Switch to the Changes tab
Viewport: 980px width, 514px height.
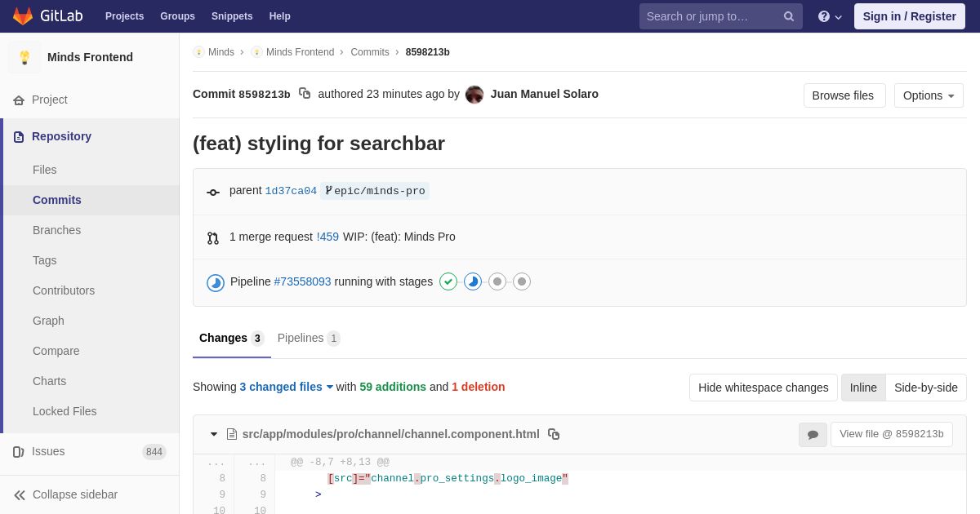(232, 339)
